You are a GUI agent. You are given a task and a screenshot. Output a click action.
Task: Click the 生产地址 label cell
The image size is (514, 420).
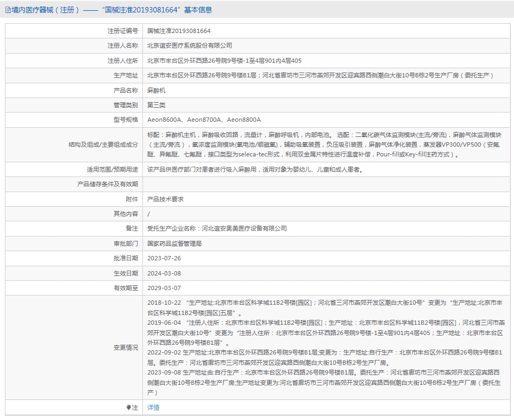[74, 75]
